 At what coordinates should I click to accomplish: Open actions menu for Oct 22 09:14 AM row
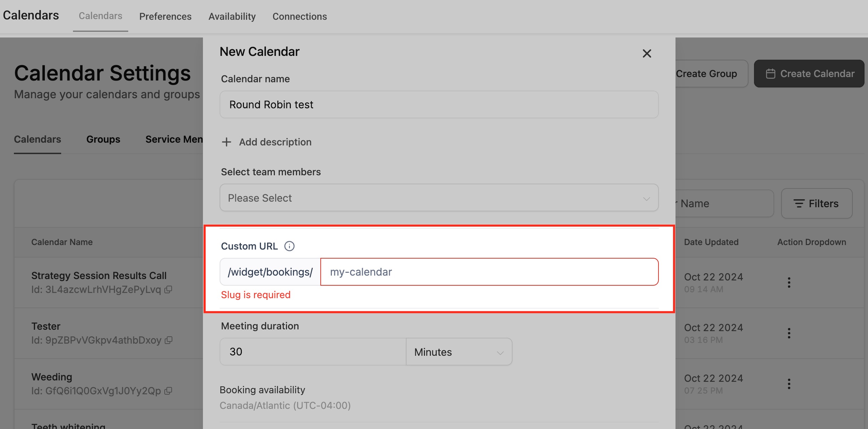click(x=789, y=283)
